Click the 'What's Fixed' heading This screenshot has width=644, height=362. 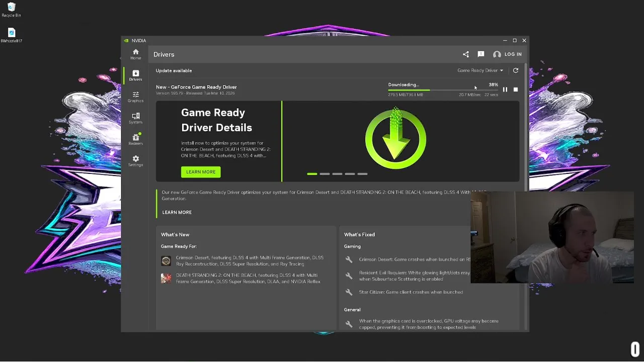coord(359,234)
